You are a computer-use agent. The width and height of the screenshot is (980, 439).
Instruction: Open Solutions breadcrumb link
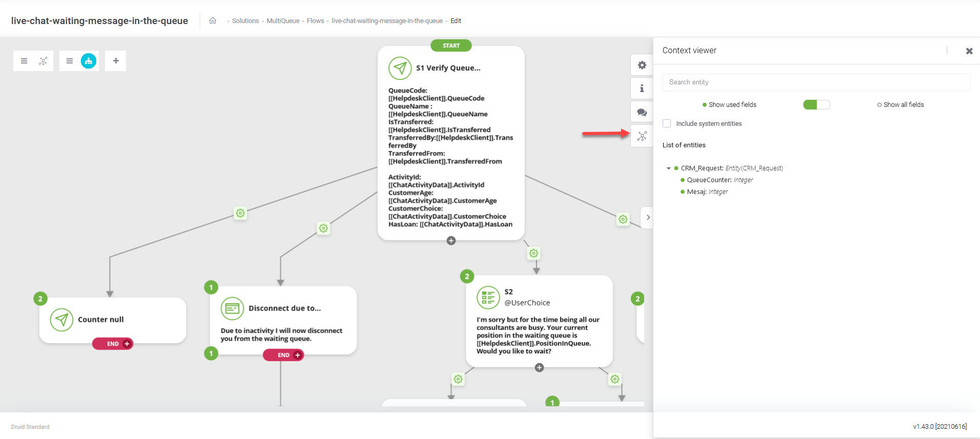click(x=245, y=21)
